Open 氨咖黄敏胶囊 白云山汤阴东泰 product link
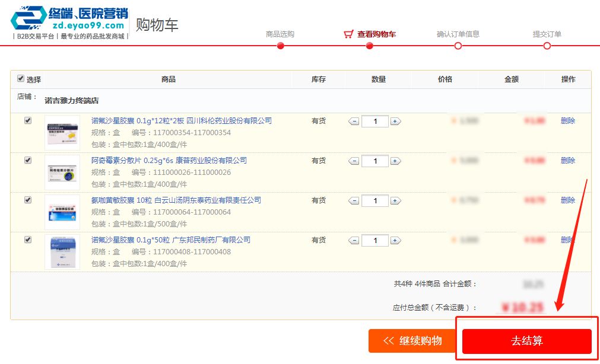Screen dimensions: 600x364 click(176, 200)
